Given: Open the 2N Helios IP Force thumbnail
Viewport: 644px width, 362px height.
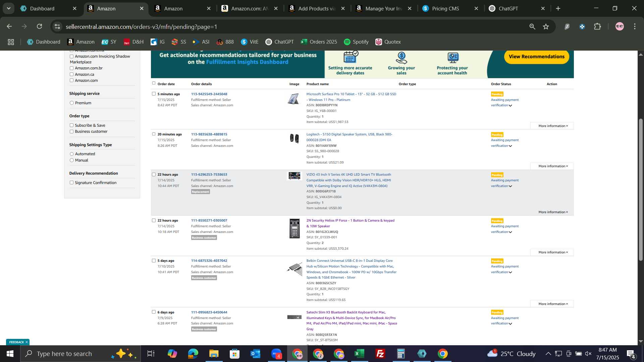Looking at the screenshot, I should coord(294,229).
